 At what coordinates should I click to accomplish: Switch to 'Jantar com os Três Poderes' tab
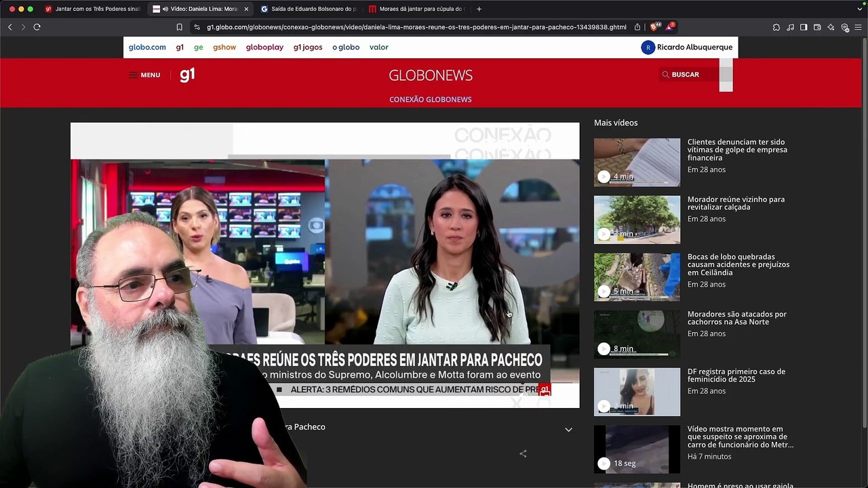click(x=93, y=9)
